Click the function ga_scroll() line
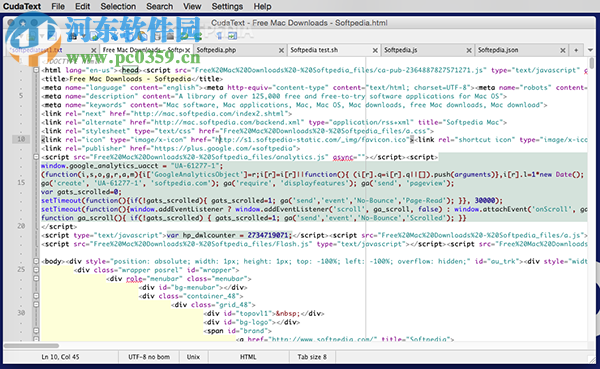Viewport: 600px width, 369px height. (x=253, y=218)
